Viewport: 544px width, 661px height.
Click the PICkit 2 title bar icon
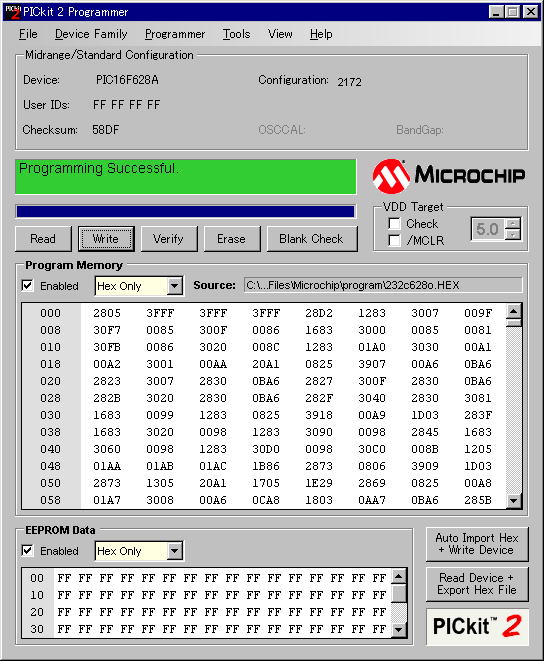13,12
